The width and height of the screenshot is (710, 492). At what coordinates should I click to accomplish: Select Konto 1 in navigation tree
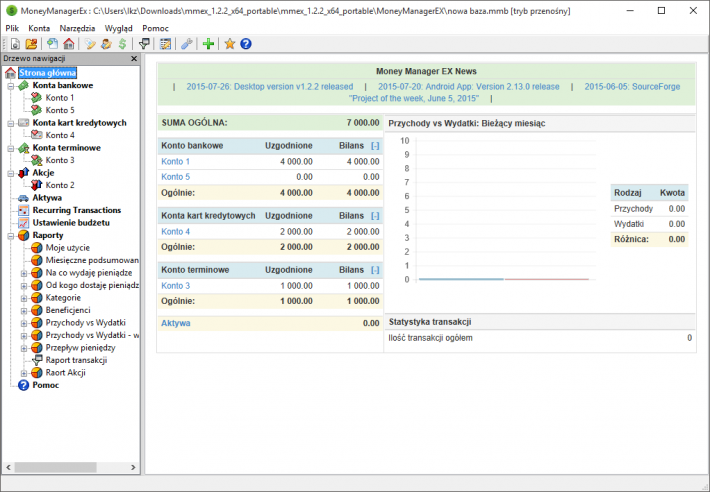[x=60, y=98]
